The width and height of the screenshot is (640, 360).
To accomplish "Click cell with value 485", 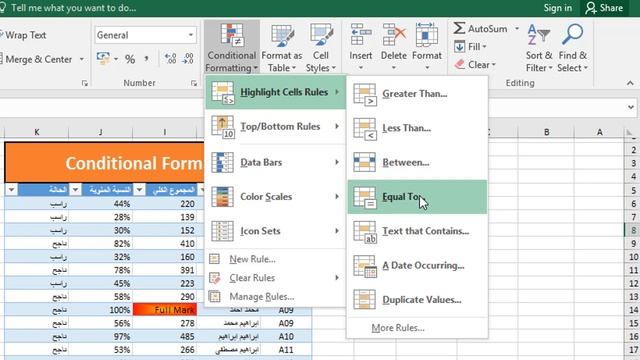I will click(x=165, y=336).
